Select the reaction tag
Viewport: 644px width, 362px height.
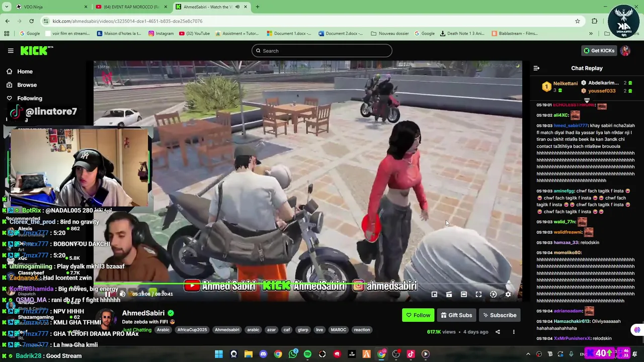362,330
